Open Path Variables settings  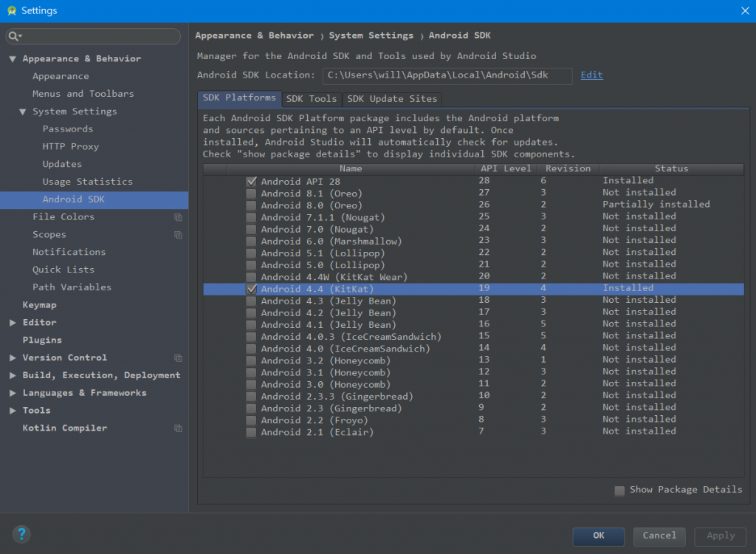[72, 287]
